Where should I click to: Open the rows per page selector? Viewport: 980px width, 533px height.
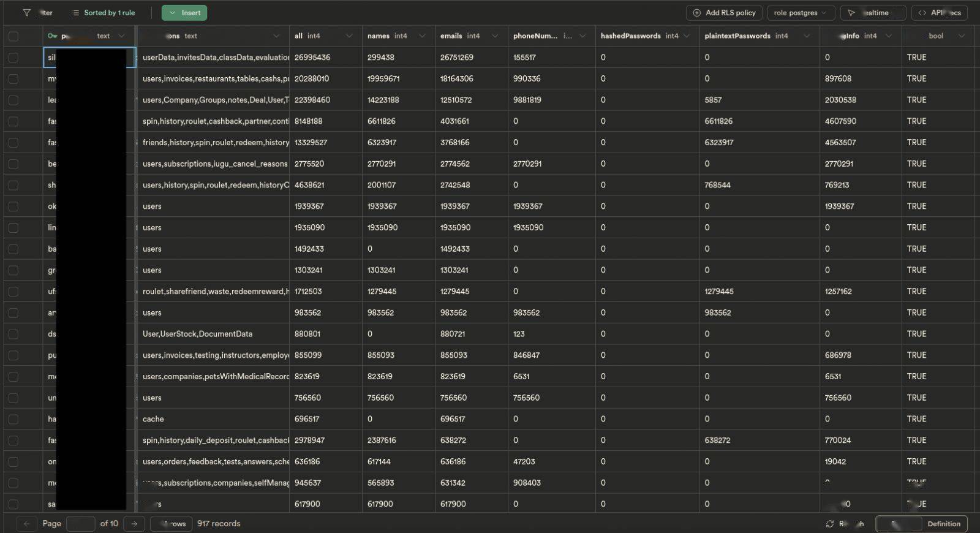(171, 524)
